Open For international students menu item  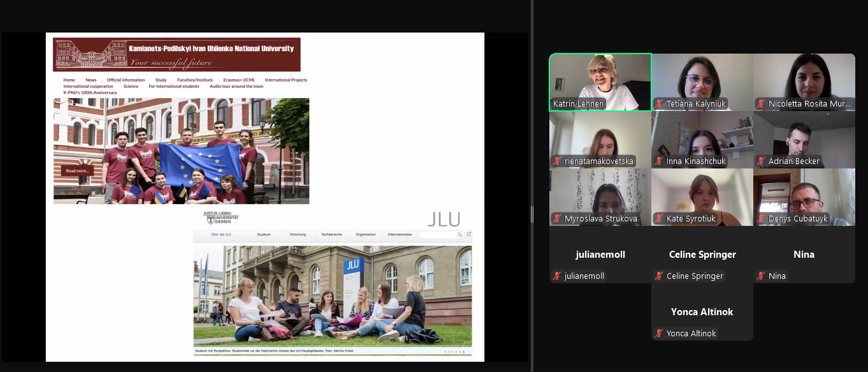tap(174, 86)
